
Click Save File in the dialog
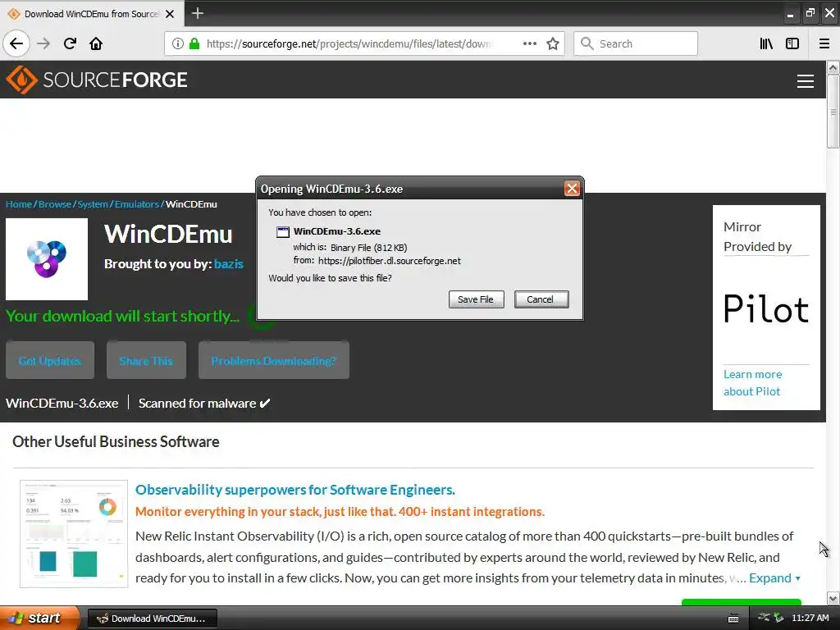coord(476,299)
